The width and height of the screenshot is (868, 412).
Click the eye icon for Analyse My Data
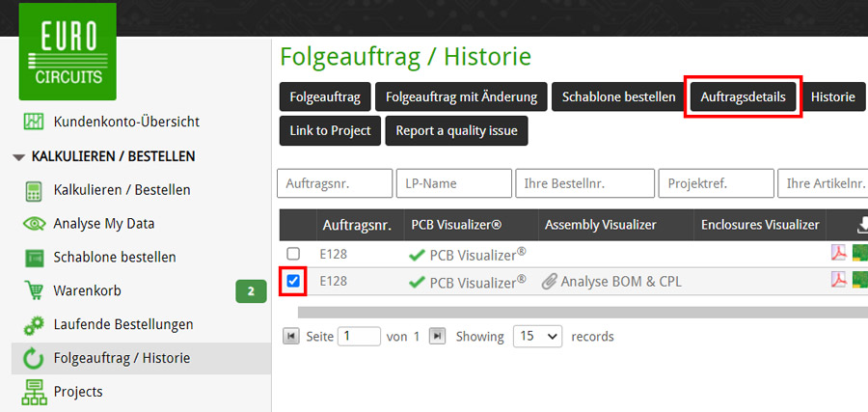click(34, 224)
